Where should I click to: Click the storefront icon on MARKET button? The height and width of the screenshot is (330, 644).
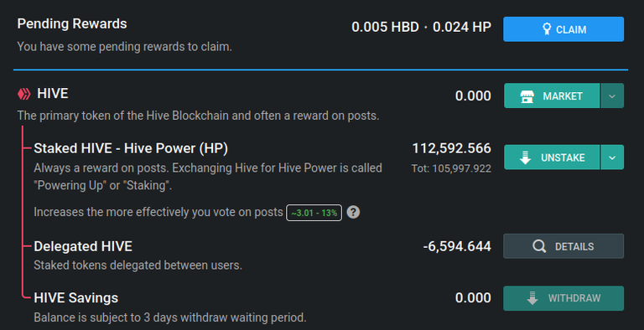tap(527, 96)
